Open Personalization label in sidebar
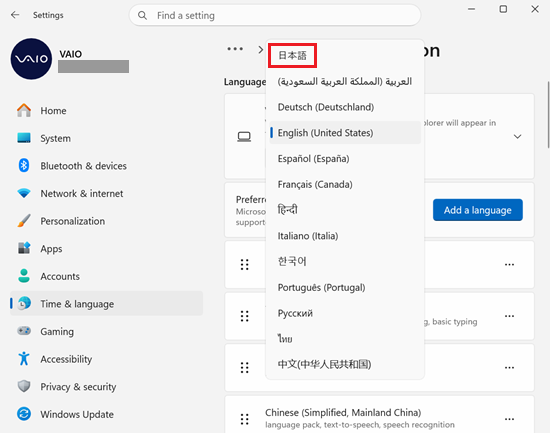 click(x=73, y=221)
